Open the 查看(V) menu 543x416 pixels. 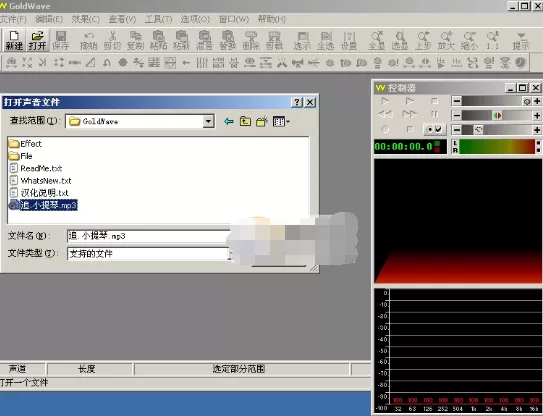122,19
